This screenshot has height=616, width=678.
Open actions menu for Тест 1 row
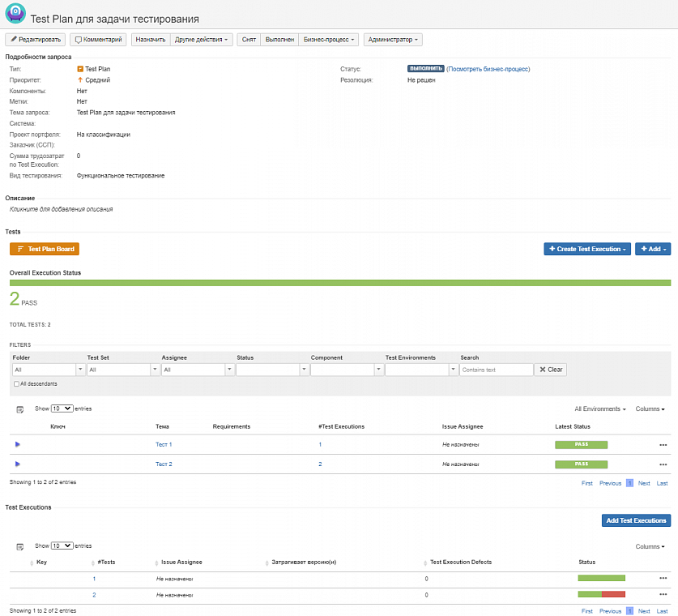click(663, 445)
